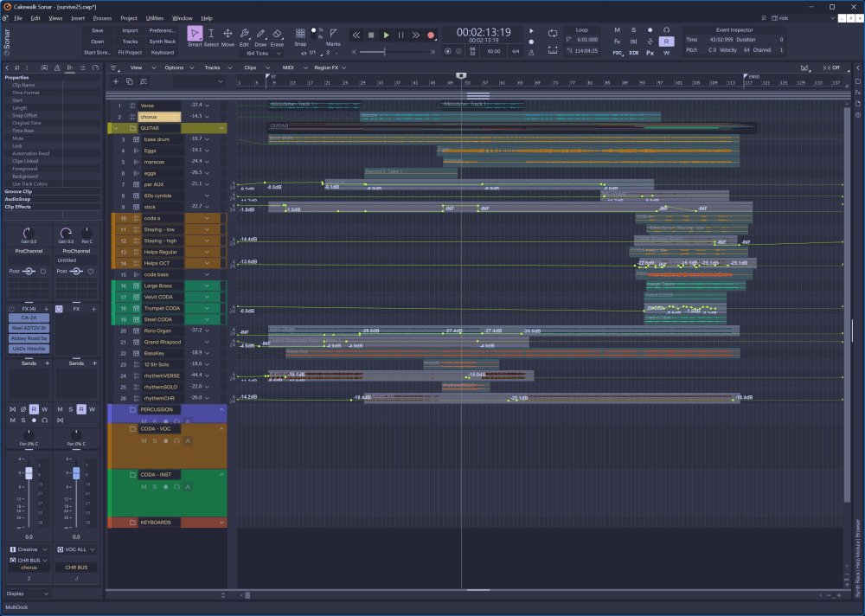Click the Fit Project button

coord(131,53)
